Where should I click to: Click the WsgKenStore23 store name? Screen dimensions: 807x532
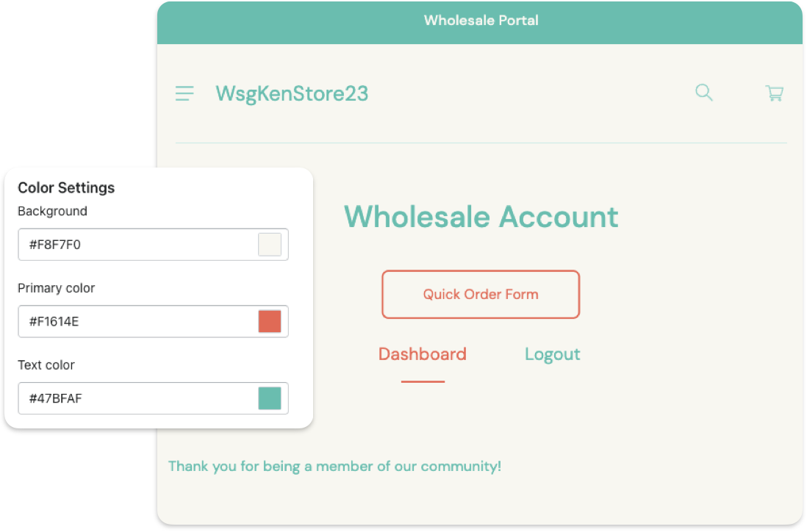tap(292, 93)
